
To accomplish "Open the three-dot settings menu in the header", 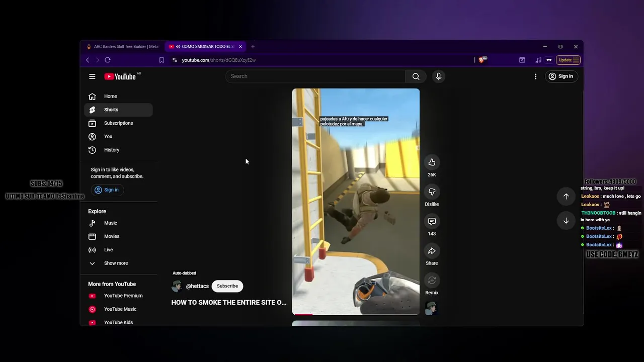I will tap(535, 76).
